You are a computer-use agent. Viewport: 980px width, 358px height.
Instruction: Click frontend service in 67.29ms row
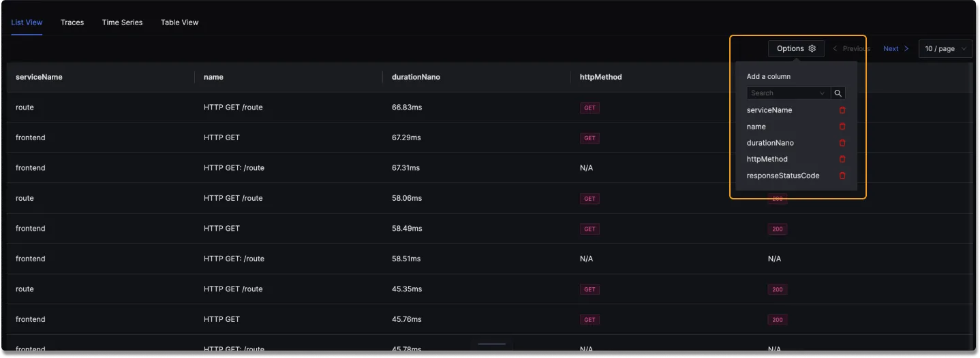[x=31, y=137]
